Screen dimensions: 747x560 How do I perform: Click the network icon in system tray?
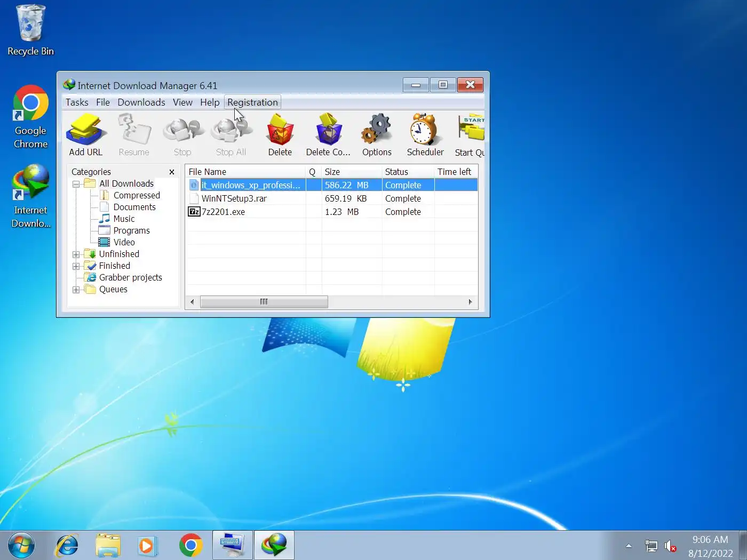pos(651,546)
